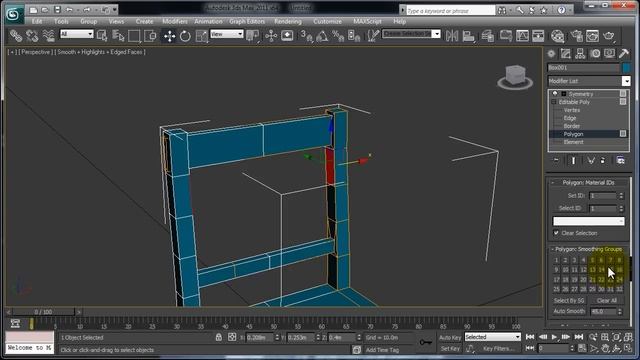Click the Mirror tool icon
The image size is (640, 360).
tap(452, 36)
